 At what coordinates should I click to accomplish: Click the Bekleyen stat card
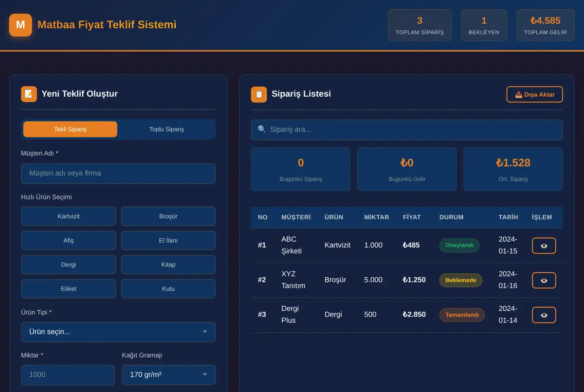click(484, 25)
